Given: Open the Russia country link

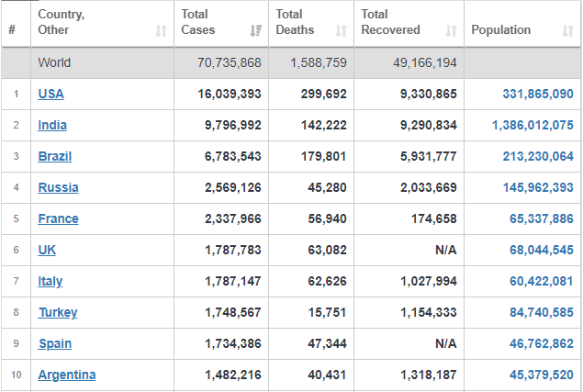Looking at the screenshot, I should tap(58, 187).
